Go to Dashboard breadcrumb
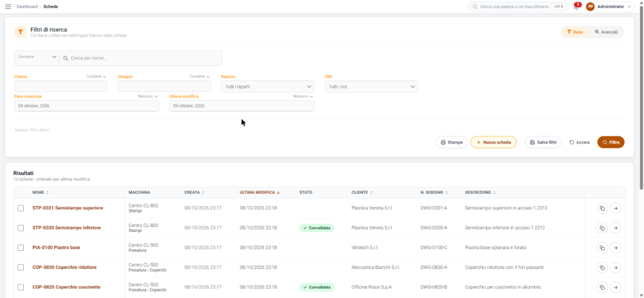 (x=27, y=6)
